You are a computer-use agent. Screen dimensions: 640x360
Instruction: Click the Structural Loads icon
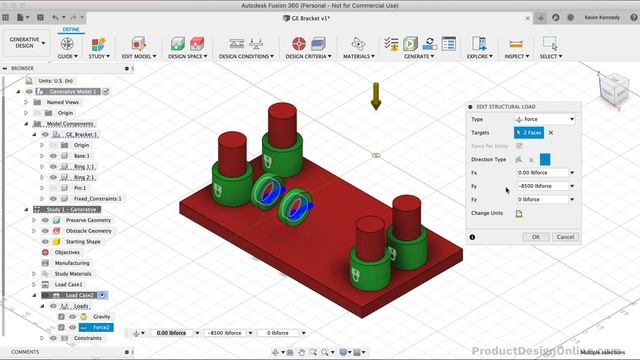(x=256, y=44)
